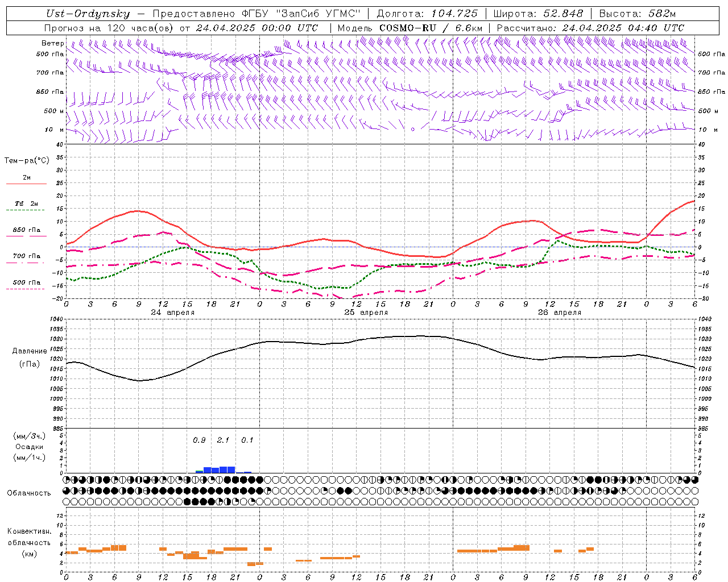Click the '500 гПа' temperature legend entry
This screenshot has width=728, height=582.
pyautogui.click(x=27, y=282)
